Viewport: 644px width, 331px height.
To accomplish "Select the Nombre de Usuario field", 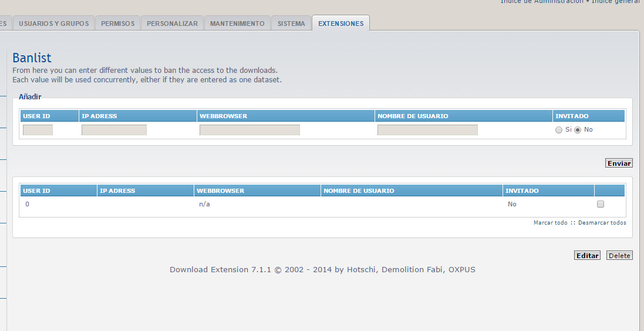I will (x=427, y=130).
